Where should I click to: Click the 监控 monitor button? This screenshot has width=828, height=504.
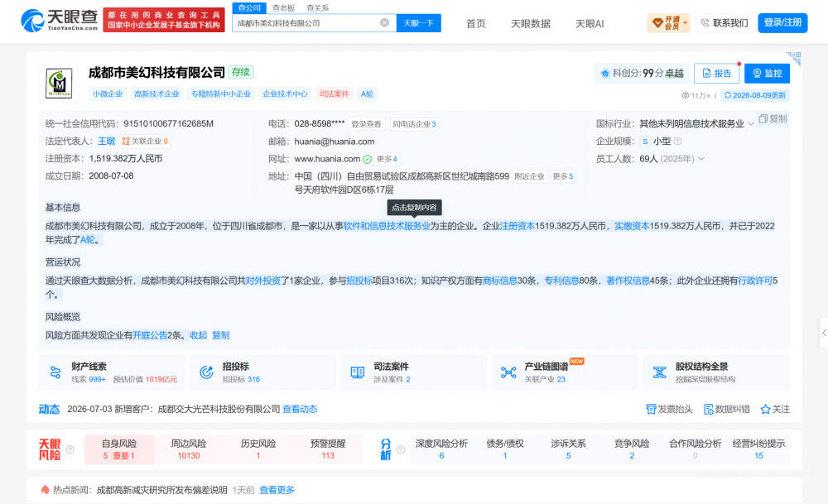coord(767,74)
